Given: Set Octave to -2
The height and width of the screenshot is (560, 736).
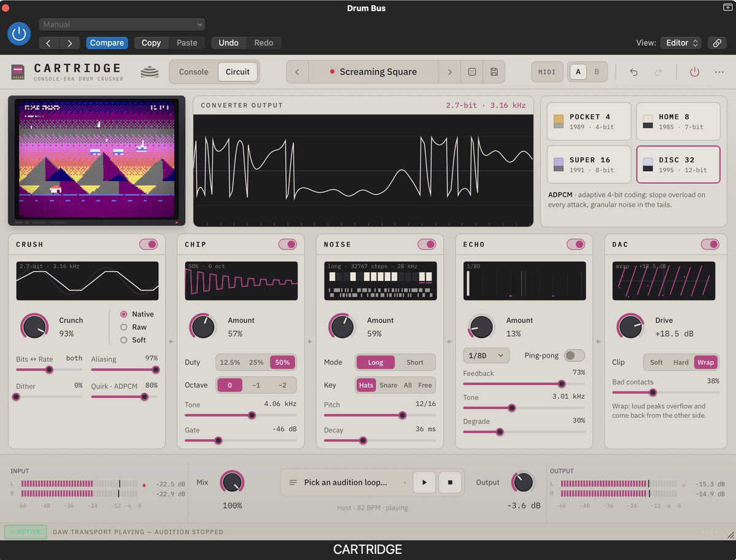Looking at the screenshot, I should point(282,385).
